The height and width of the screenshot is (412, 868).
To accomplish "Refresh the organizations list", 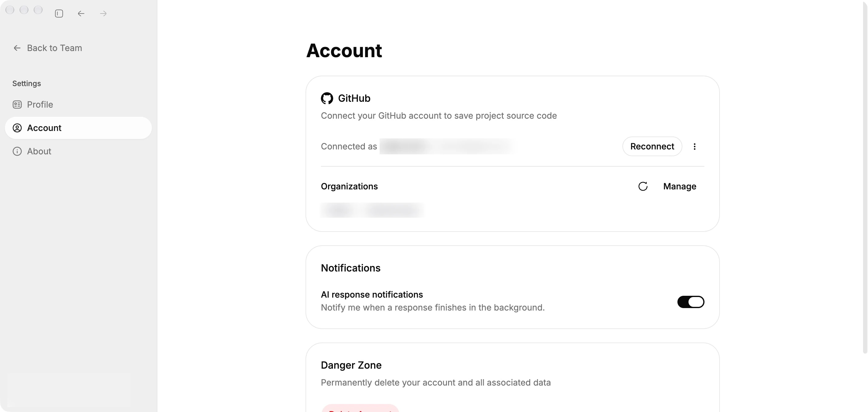I will [x=643, y=186].
